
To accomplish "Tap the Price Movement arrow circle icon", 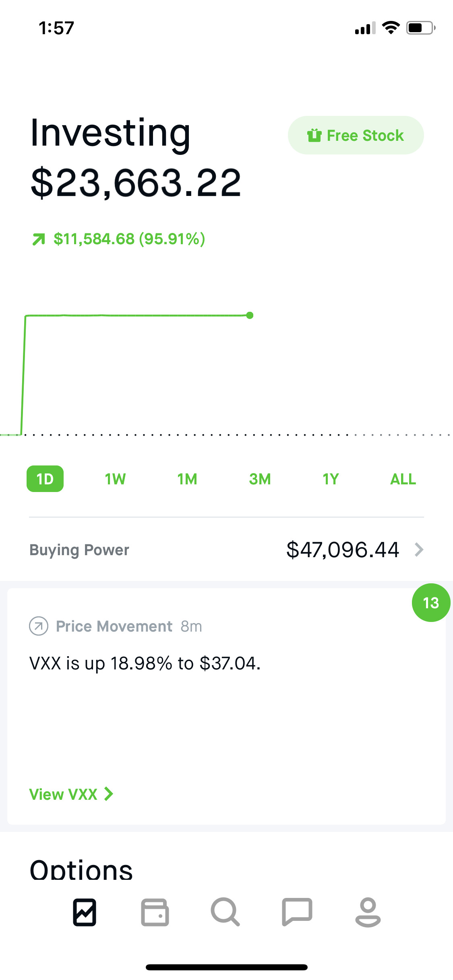I will (39, 626).
